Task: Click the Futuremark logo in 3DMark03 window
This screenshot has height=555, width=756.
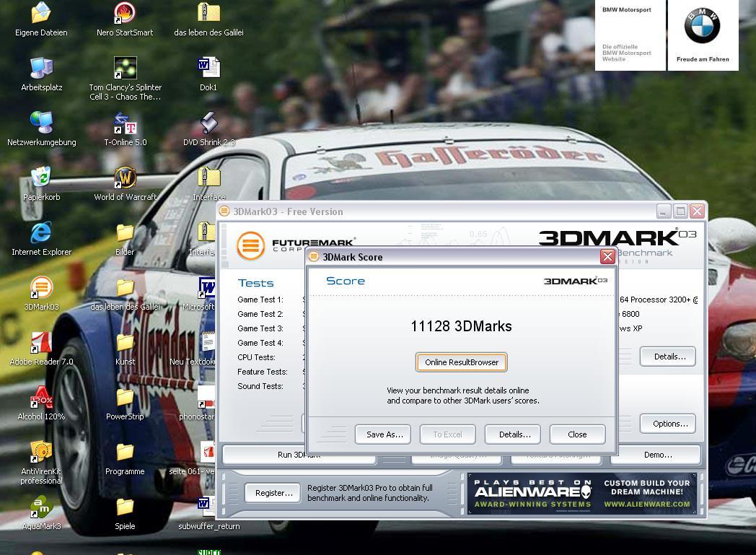Action: [251, 245]
